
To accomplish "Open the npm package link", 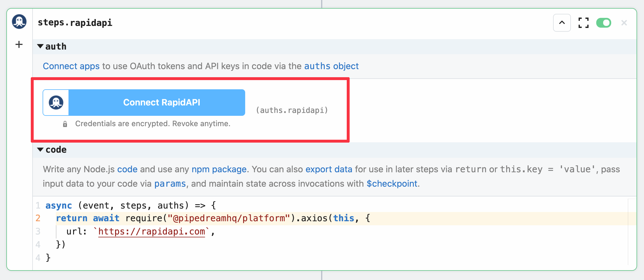I will coord(219,169).
